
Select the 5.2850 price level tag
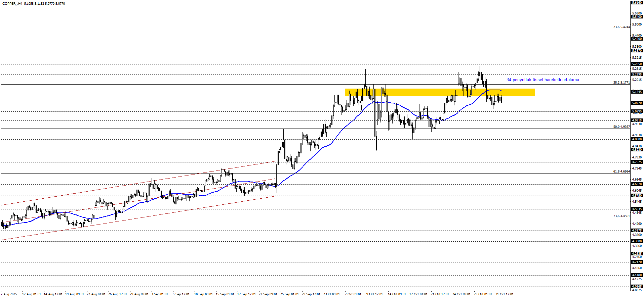tap(637, 64)
